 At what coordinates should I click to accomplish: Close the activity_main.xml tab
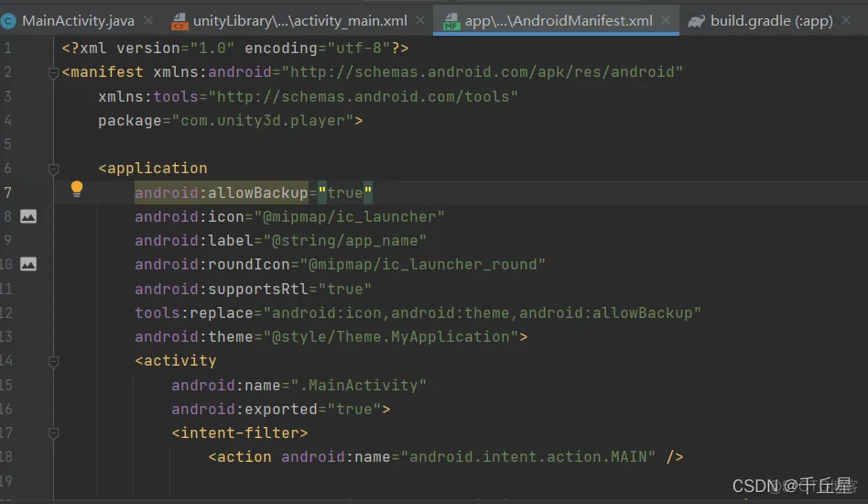click(x=420, y=20)
